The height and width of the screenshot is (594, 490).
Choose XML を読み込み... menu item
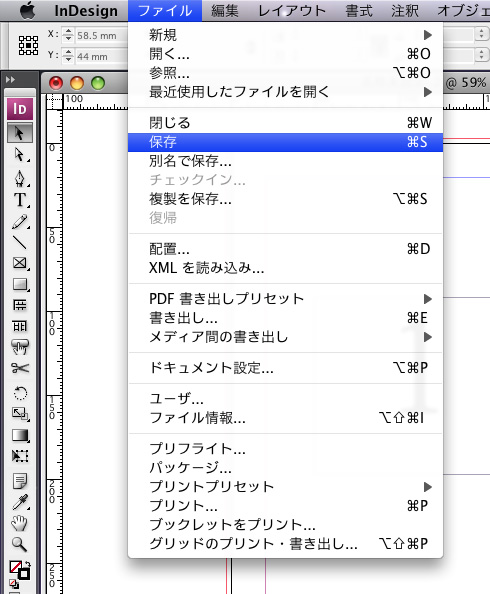coord(285,268)
